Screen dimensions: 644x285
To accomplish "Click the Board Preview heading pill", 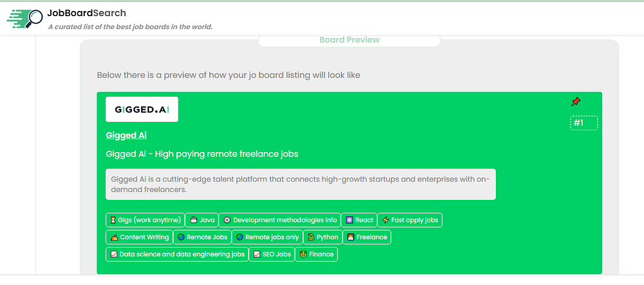I will 349,40.
